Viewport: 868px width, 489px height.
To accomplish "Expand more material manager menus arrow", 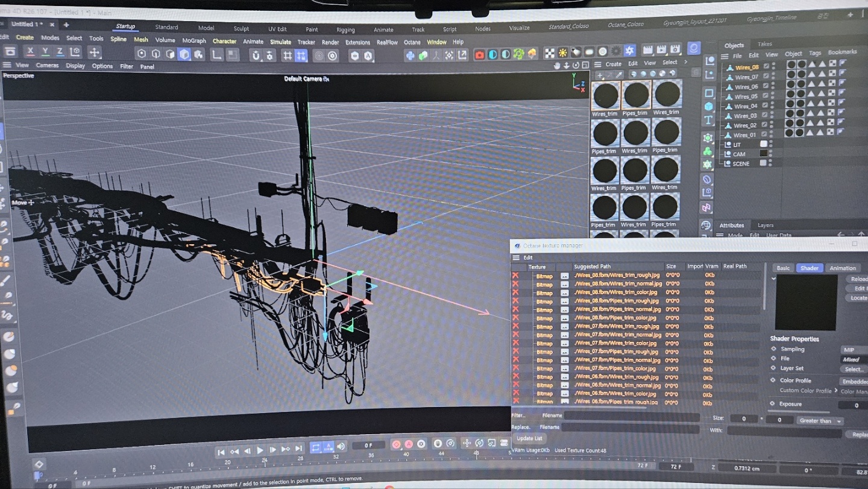I will 685,62.
